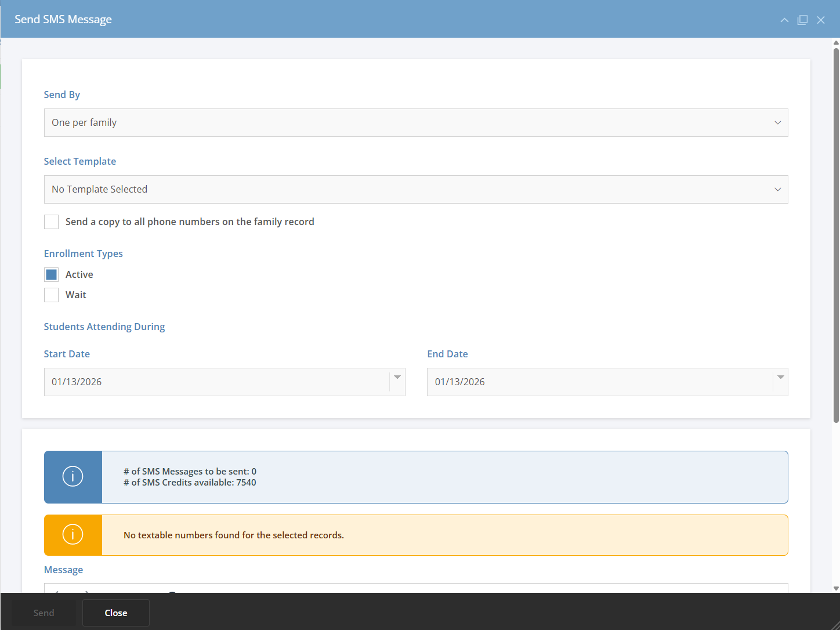Maximize the Send SMS Message dialog
This screenshot has height=630, width=840.
tap(802, 20)
